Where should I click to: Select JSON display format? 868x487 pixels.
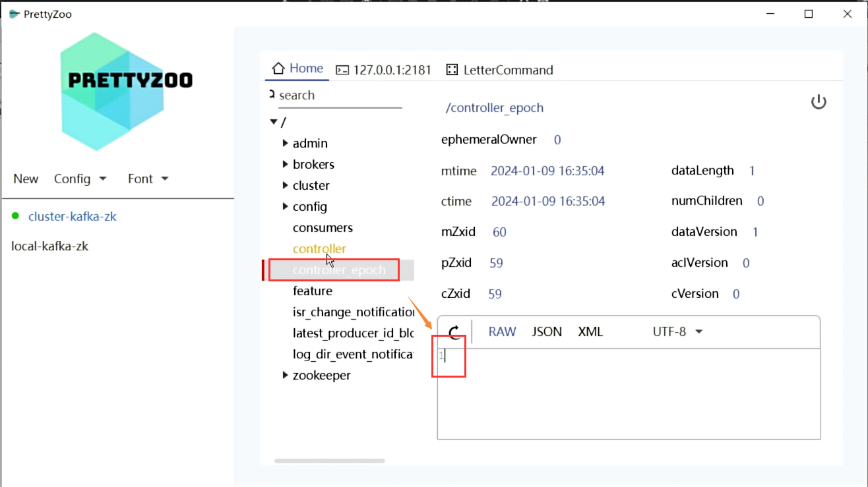tap(547, 331)
